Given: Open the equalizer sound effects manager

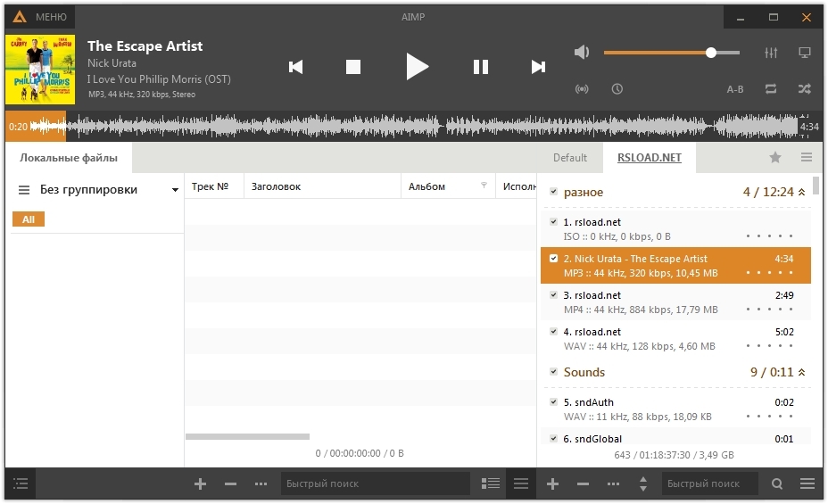Looking at the screenshot, I should tap(771, 53).
